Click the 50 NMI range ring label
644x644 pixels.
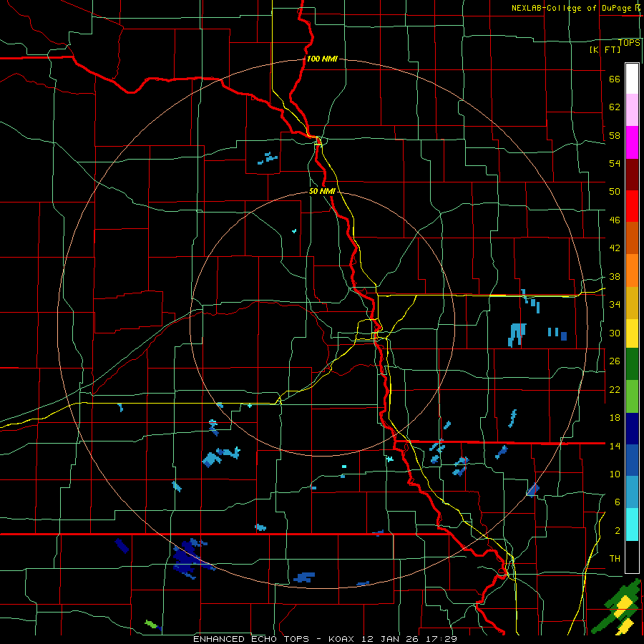322,191
